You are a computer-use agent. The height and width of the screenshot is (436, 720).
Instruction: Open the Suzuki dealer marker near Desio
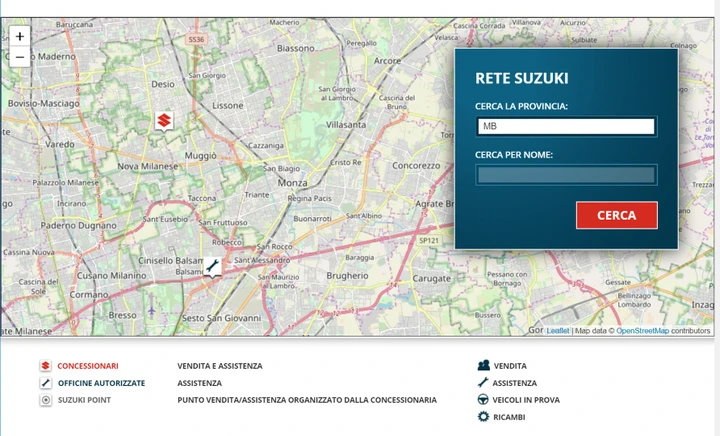[x=164, y=121]
